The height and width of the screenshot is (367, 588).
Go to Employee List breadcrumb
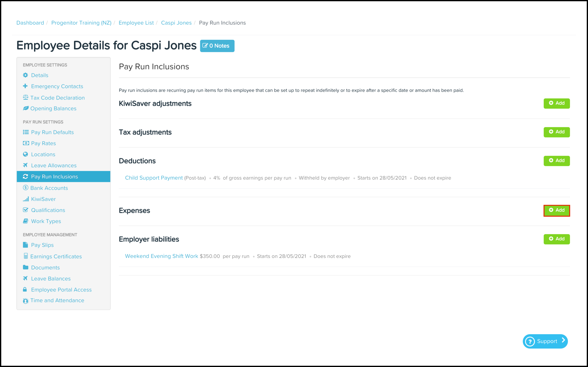coord(136,23)
